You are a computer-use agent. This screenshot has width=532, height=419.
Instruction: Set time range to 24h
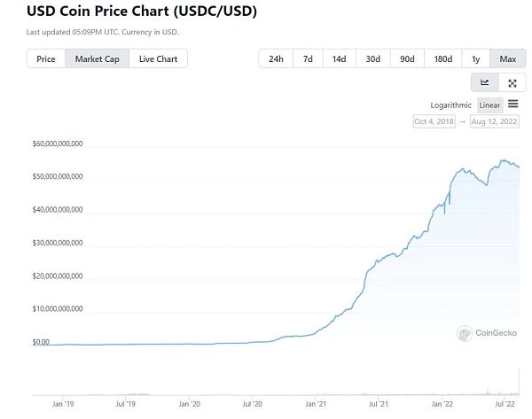pos(276,59)
